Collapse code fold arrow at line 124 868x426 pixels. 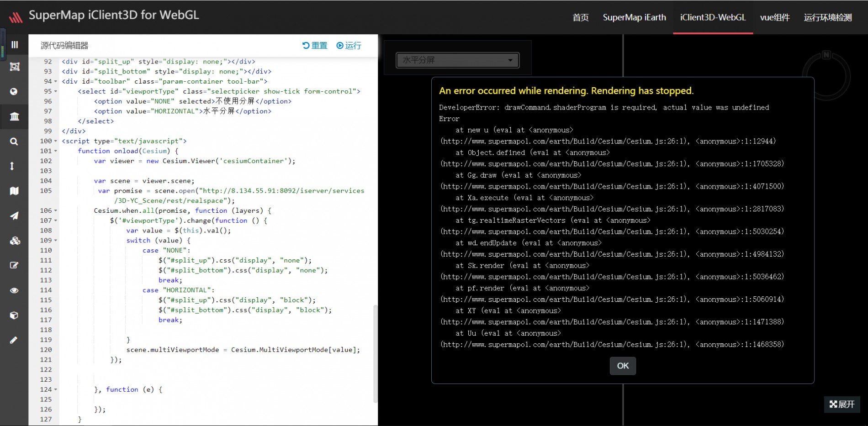pyautogui.click(x=56, y=389)
